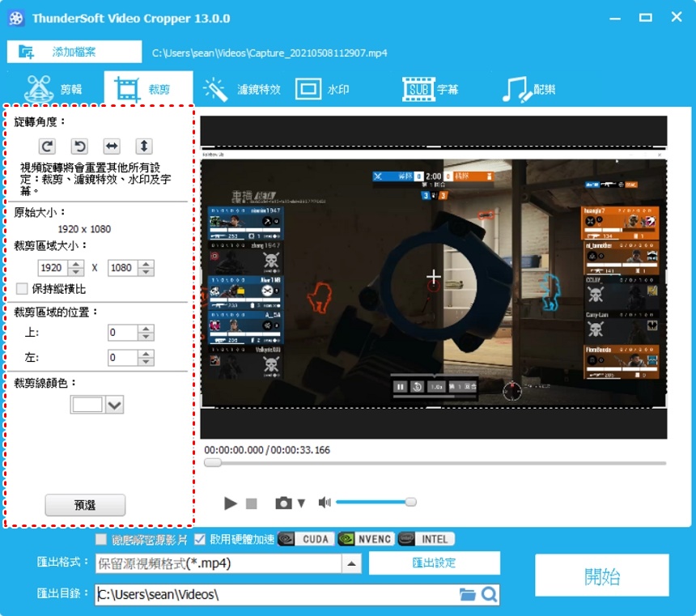
Task: Click the video timeline seek slider
Action: click(437, 463)
